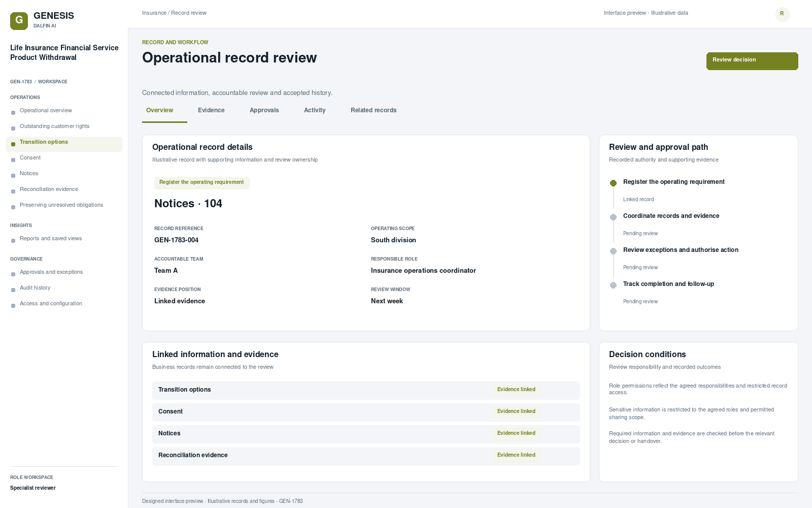
Task: Select Transition options in the sidebar
Action: [64, 144]
